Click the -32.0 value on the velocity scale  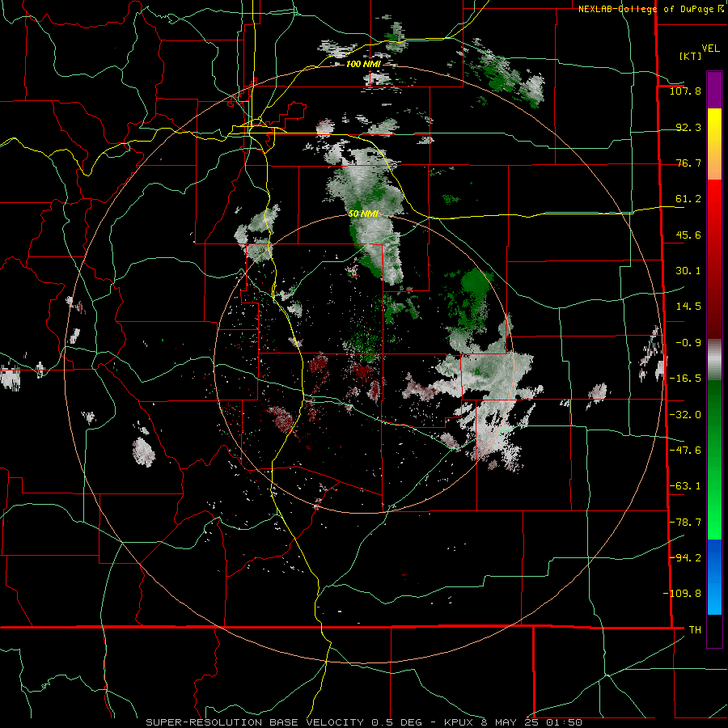point(685,415)
